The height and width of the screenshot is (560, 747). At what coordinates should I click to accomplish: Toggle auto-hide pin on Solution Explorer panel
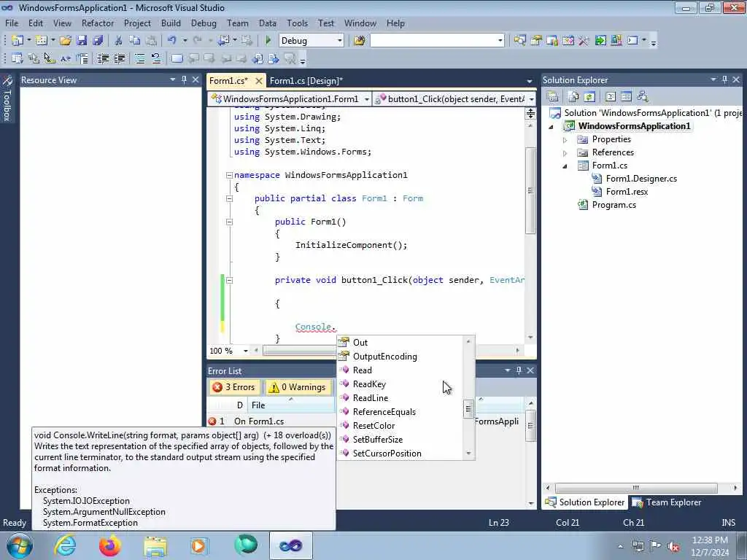click(724, 79)
